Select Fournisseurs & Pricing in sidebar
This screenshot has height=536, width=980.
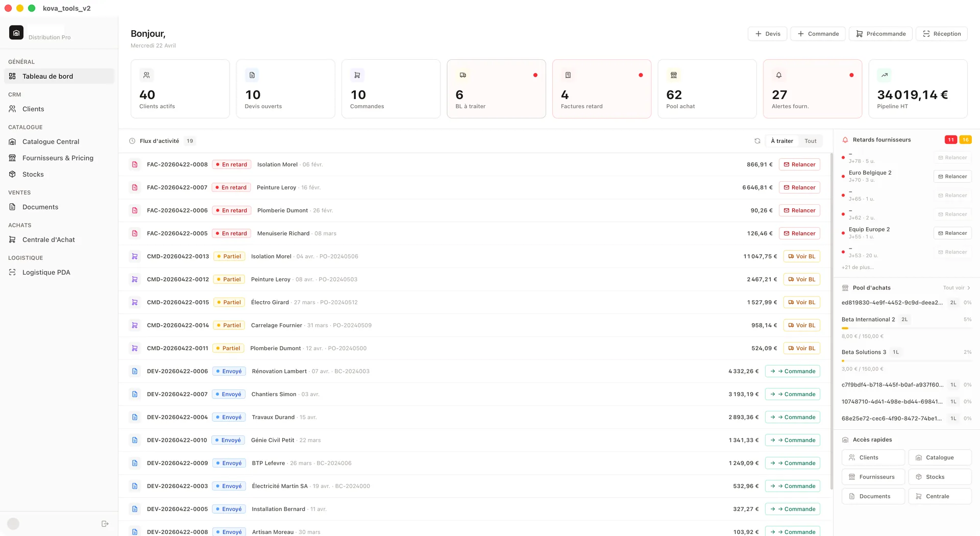point(58,158)
